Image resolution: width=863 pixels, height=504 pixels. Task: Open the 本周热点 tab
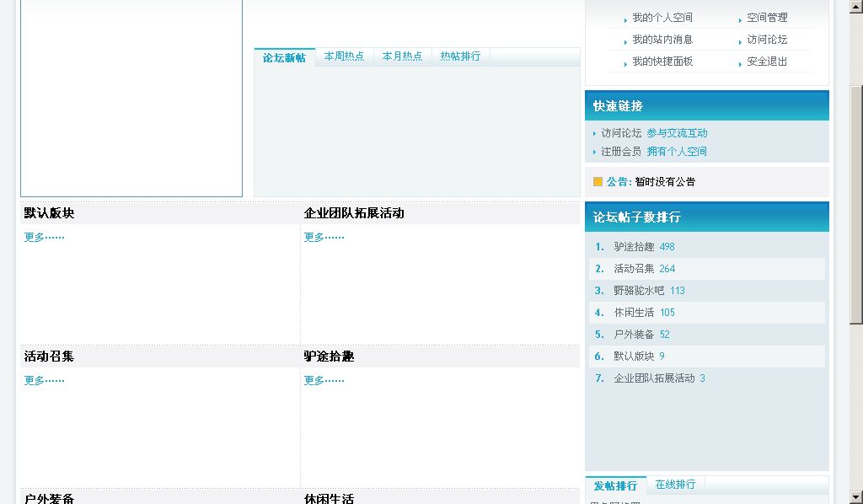point(344,56)
